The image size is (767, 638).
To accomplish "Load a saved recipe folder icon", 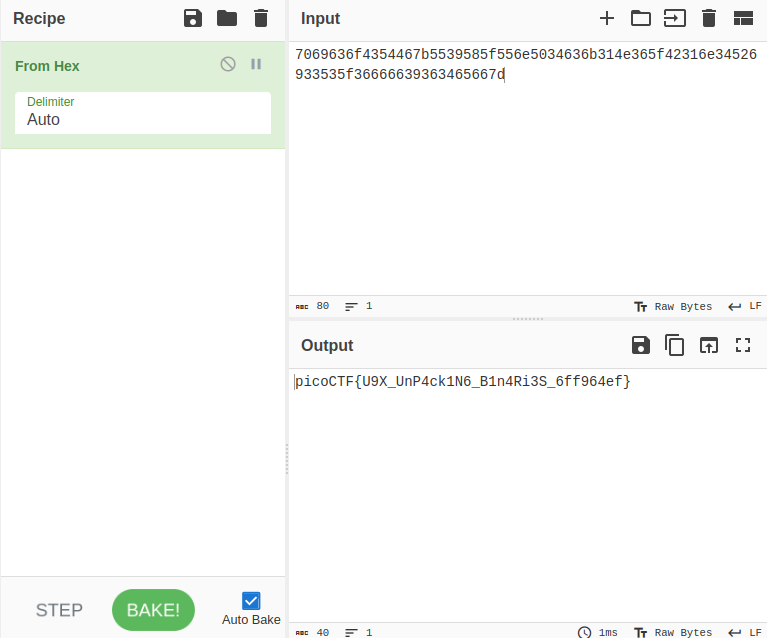I will point(227,18).
